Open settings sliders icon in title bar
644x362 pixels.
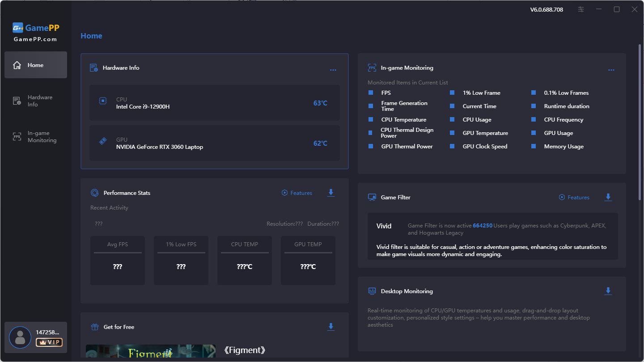tap(581, 9)
